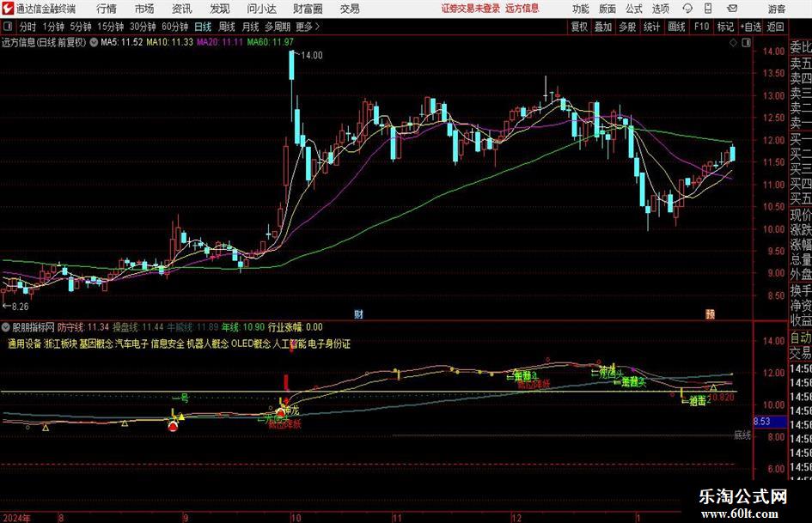Click the 游客 guest account label
This screenshot has height=523, width=812.
tap(776, 9)
